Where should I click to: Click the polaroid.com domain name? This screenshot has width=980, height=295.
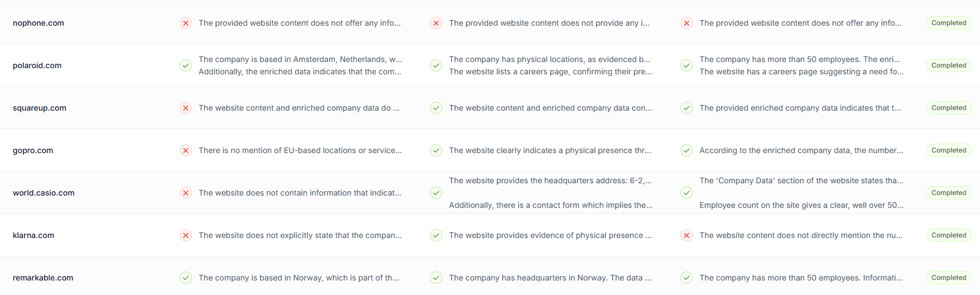point(37,65)
